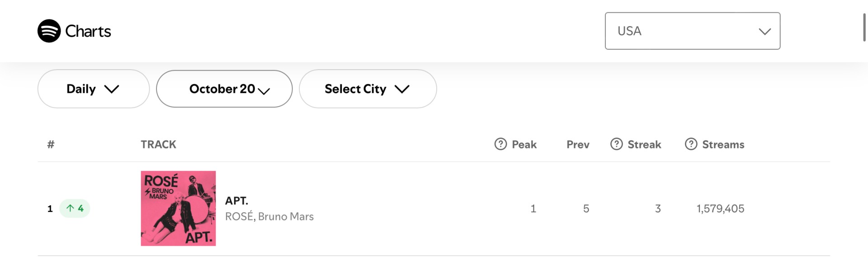Open the ROSÉ artist link
Screen dimensions: 868x262
pyautogui.click(x=239, y=217)
